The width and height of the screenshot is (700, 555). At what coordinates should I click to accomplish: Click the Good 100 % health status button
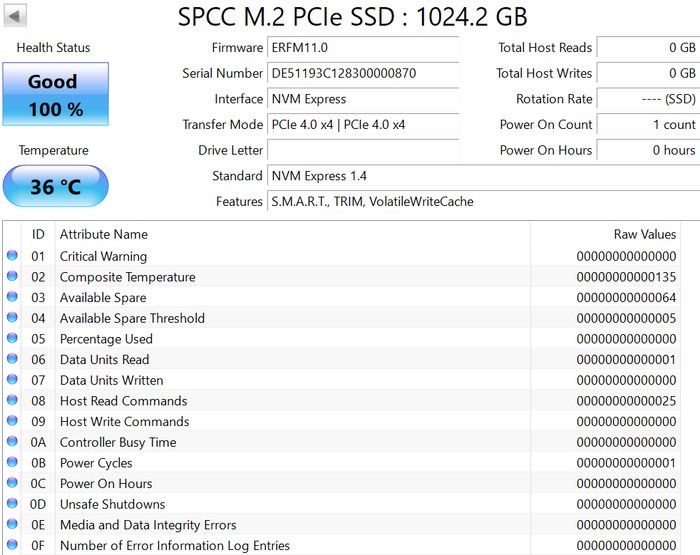[55, 96]
